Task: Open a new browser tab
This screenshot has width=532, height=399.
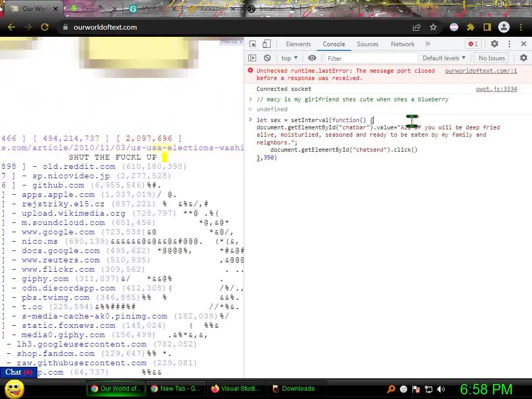Action: (429, 9)
